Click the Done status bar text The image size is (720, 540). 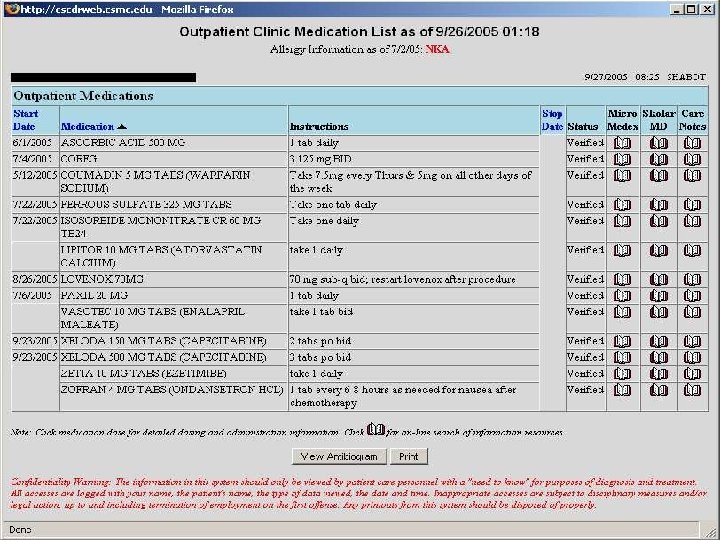20,530
